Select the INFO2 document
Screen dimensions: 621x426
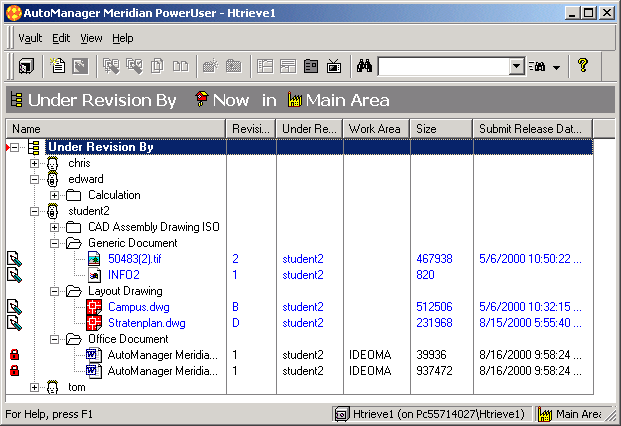coord(124,275)
